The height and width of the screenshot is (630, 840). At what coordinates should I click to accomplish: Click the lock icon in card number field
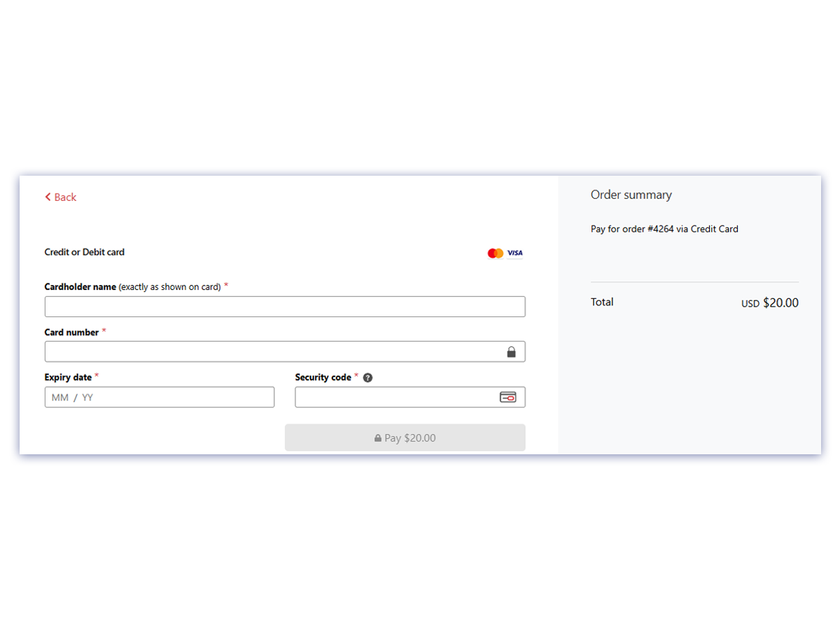pyautogui.click(x=512, y=351)
